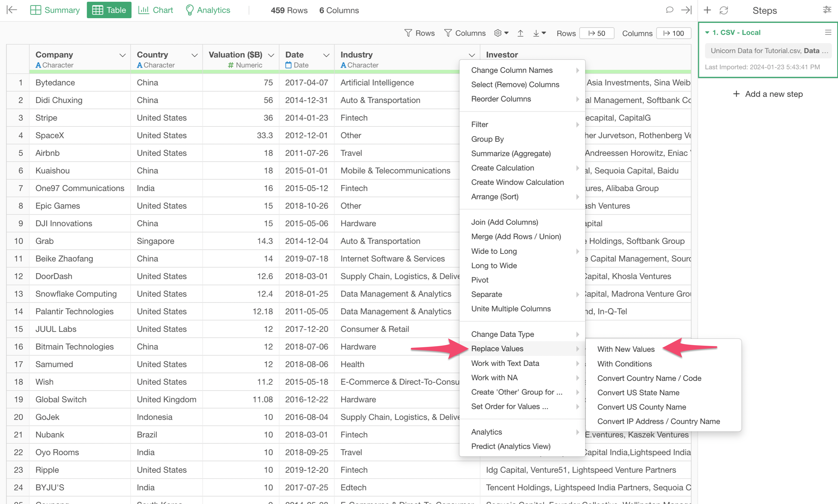The height and width of the screenshot is (504, 838).
Task: Open the CSV step hamburger menu
Action: coord(828,32)
